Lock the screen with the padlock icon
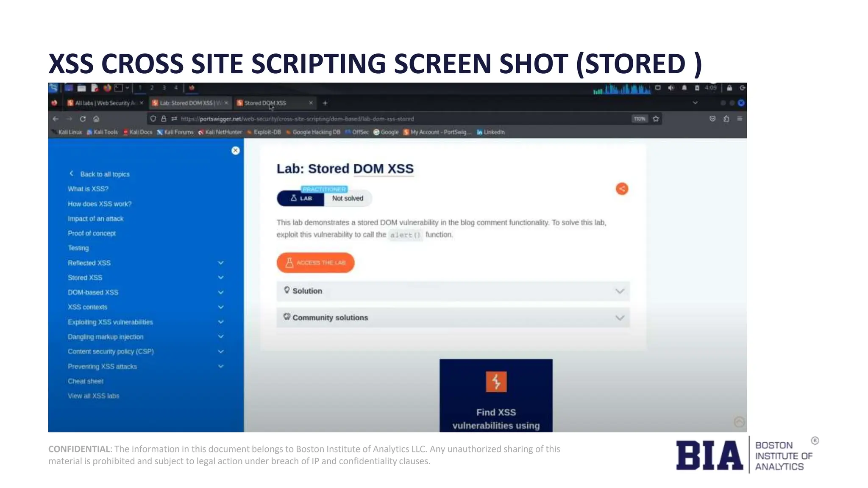Image resolution: width=868 pixels, height=488 pixels. 729,88
